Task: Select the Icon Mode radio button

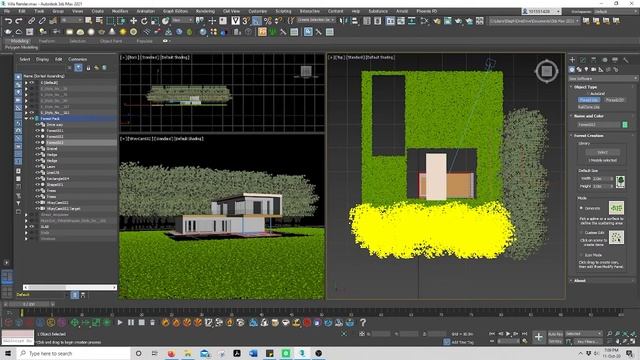Action: point(581,255)
